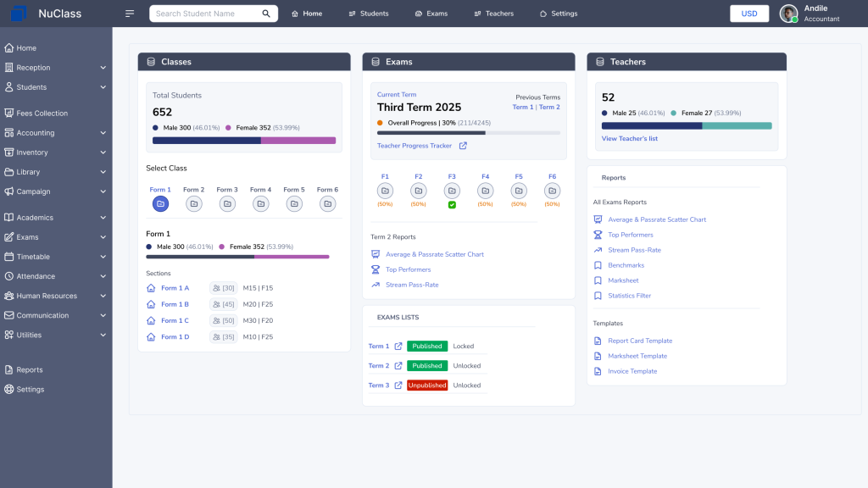This screenshot has width=868, height=488.
Task: Toggle the green checkmark under F3
Action: (452, 204)
